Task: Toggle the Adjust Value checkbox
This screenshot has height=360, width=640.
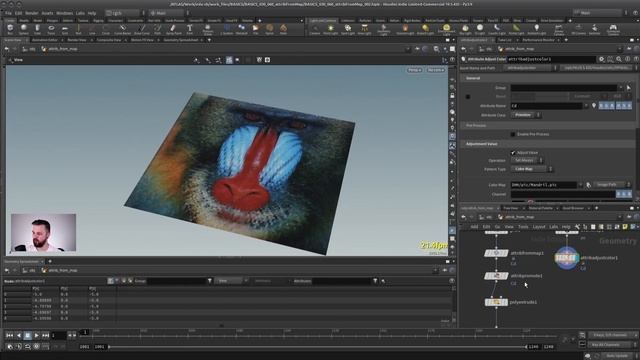Action: 513,152
